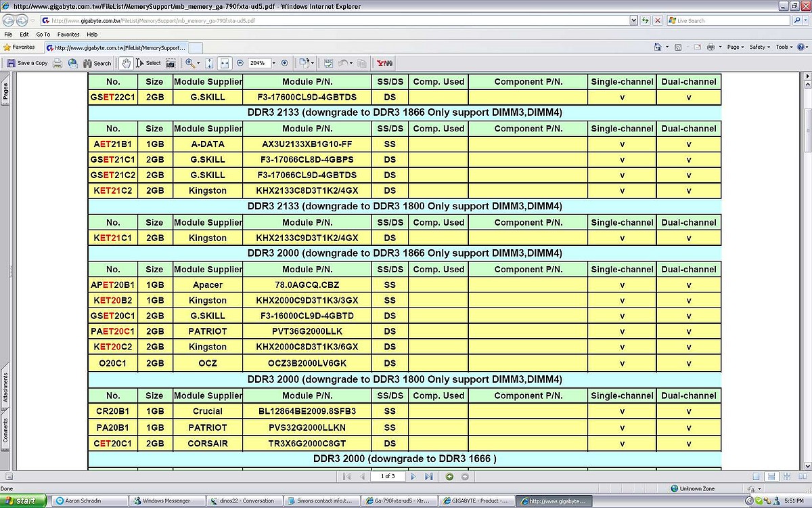Open a new blank tab
The width and height of the screenshot is (812, 508).
coord(196,48)
